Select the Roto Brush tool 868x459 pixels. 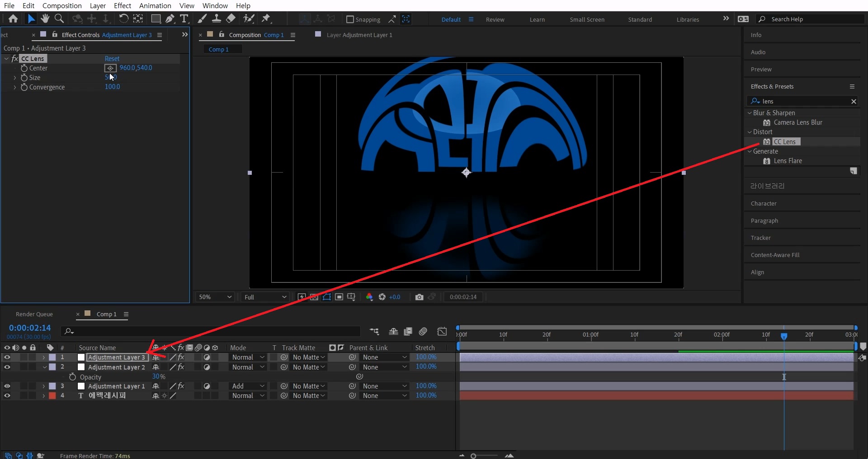click(249, 19)
